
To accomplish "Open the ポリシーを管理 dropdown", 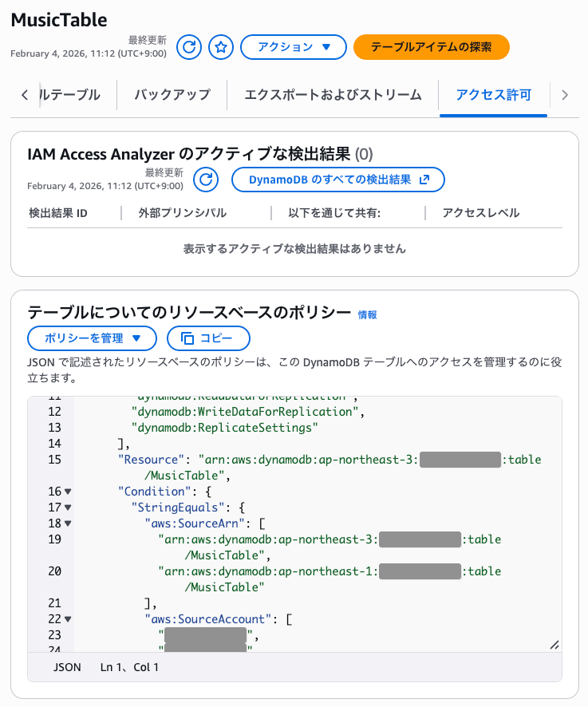I will (91, 338).
